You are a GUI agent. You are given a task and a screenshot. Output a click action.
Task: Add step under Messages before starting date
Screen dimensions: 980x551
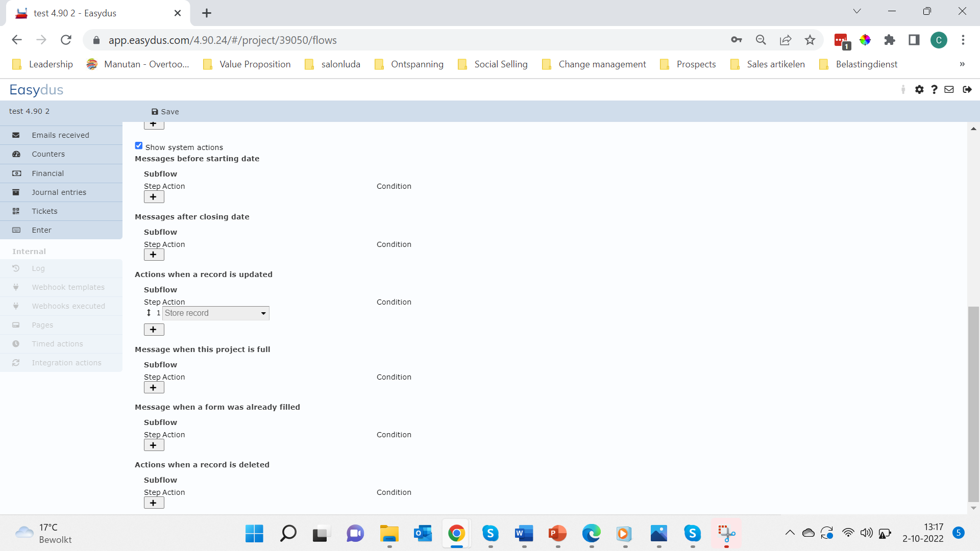tap(154, 197)
